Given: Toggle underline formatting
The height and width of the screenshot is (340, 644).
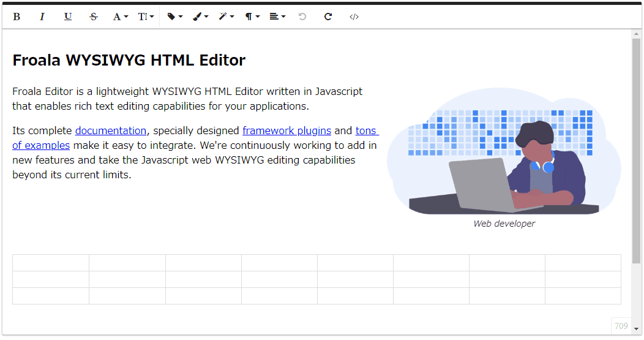Looking at the screenshot, I should click(68, 17).
